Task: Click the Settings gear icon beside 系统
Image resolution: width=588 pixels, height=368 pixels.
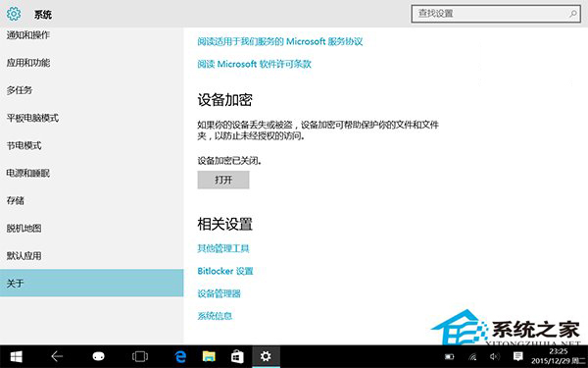Action: pos(14,15)
